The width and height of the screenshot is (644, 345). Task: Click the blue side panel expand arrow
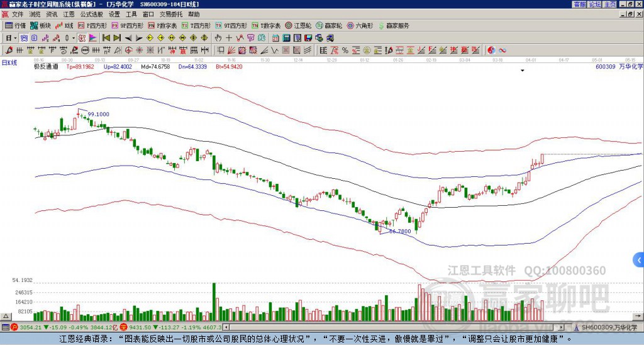click(x=638, y=260)
